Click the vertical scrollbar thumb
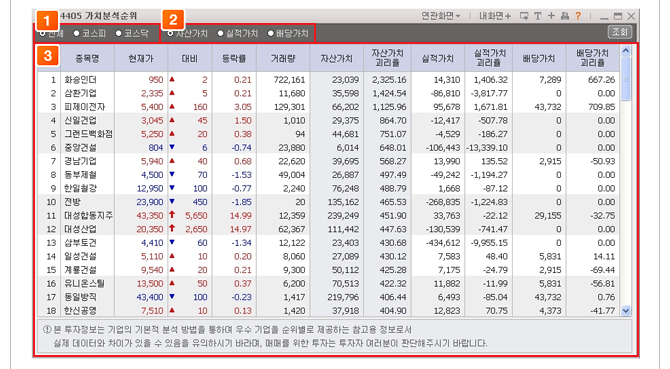The width and height of the screenshot is (670, 369). pyautogui.click(x=626, y=79)
